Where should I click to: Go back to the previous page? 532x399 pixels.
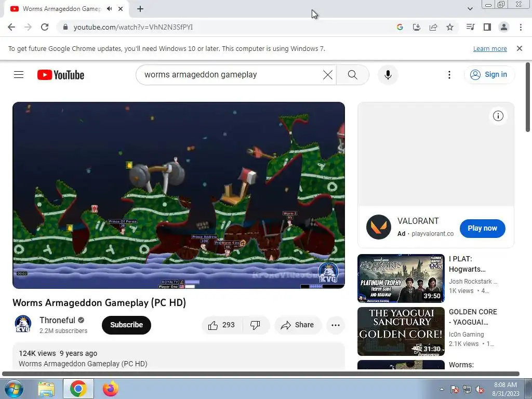click(x=11, y=27)
